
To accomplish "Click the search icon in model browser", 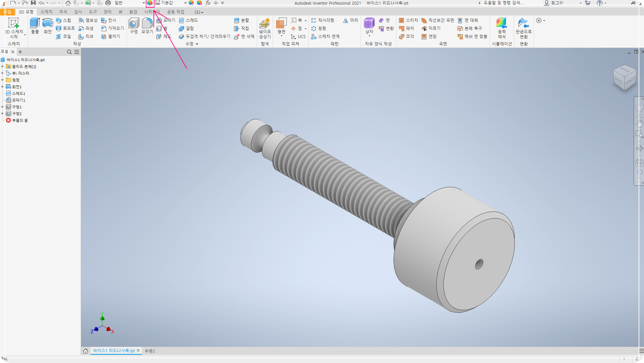I will pos(69,52).
